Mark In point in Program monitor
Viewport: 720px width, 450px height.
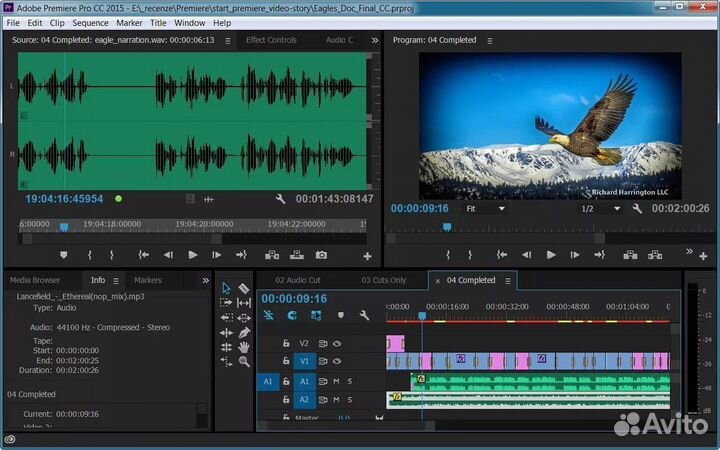coord(448,255)
